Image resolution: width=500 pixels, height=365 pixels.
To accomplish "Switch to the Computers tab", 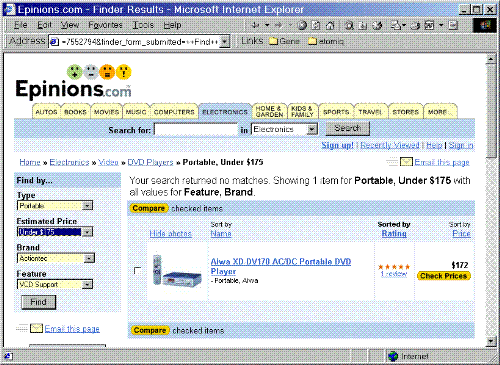I will pos(174,112).
